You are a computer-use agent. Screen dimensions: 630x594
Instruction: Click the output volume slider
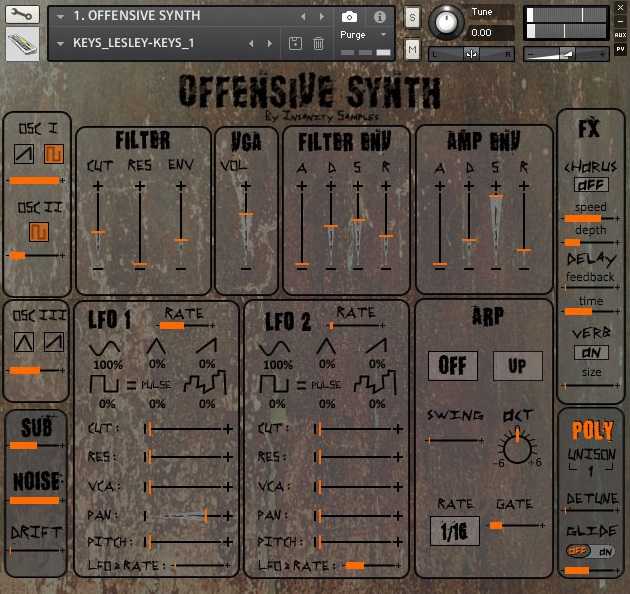[566, 54]
